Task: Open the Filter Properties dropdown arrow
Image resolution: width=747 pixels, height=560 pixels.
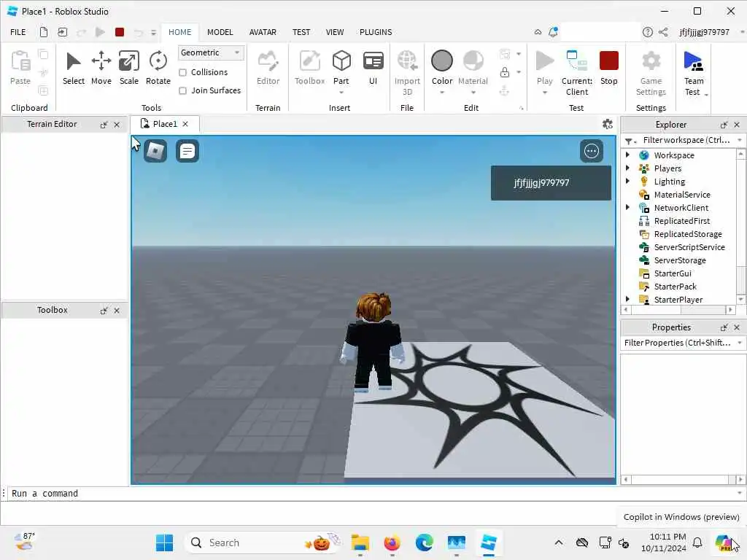Action: (x=740, y=343)
